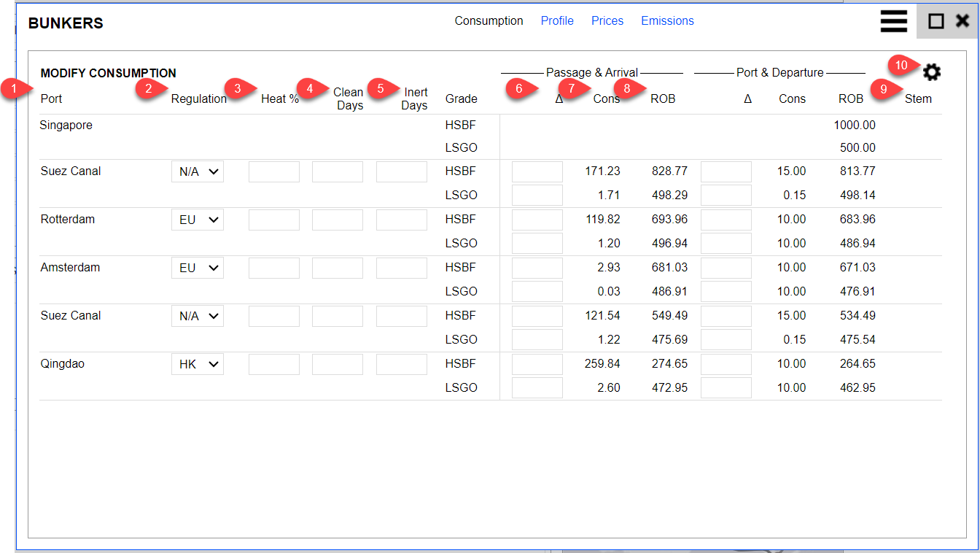Click Inert Days field for Qingdao
980x553 pixels.
[401, 365]
